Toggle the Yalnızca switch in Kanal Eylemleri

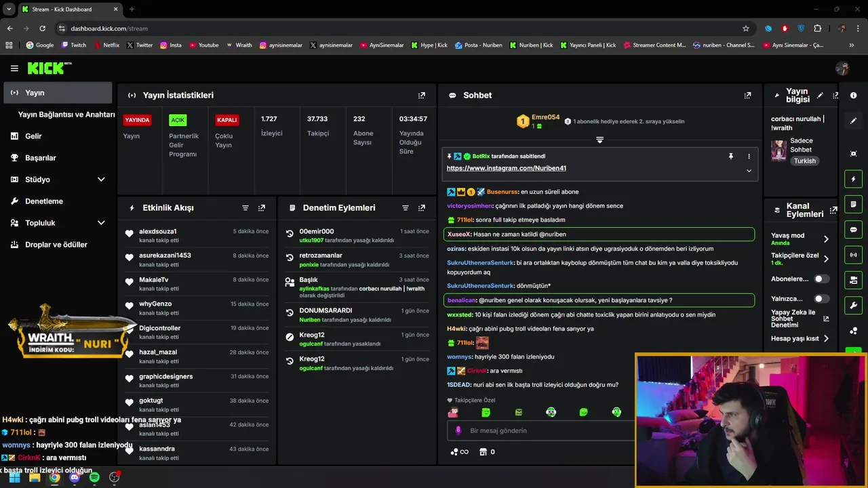[x=821, y=298]
